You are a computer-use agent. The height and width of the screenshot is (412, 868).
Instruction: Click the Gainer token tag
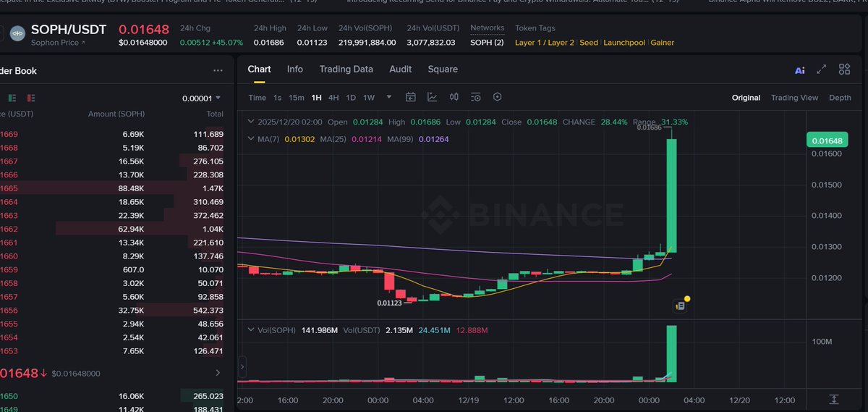662,43
